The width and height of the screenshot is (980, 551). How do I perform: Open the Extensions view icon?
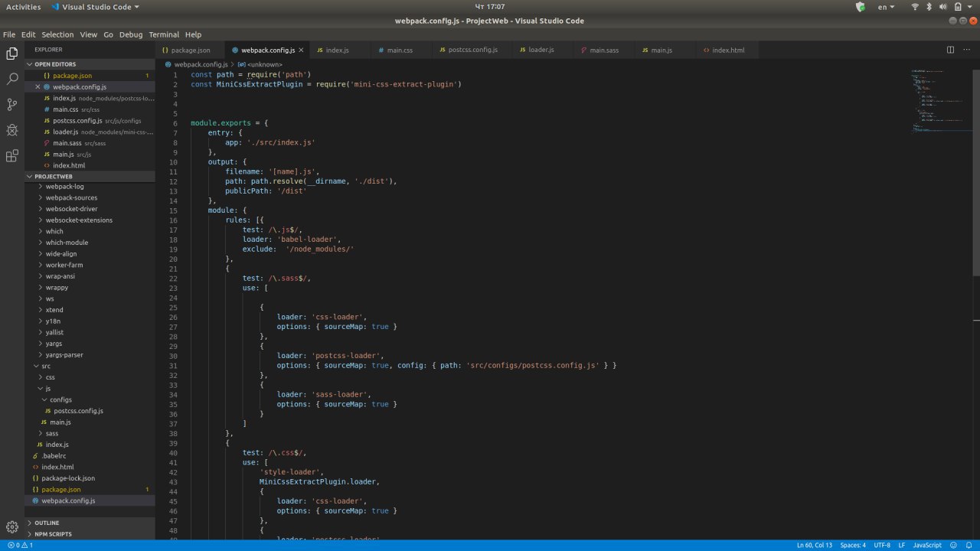tap(12, 156)
